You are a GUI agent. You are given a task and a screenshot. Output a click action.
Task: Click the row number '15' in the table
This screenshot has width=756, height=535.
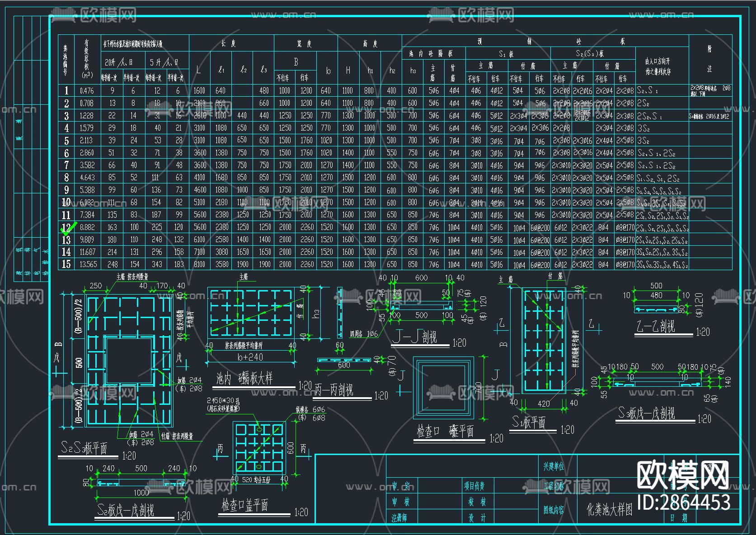click(66, 264)
